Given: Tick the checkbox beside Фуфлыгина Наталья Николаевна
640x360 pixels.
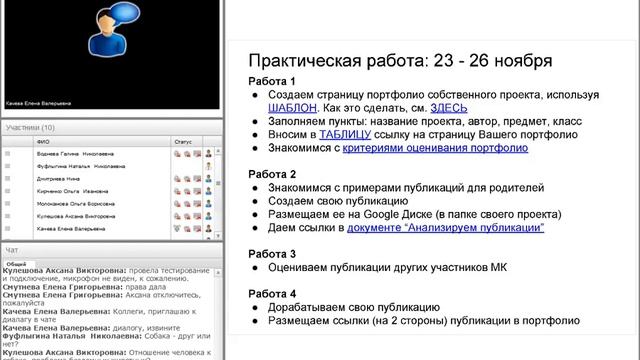Looking at the screenshot, I should [7, 166].
